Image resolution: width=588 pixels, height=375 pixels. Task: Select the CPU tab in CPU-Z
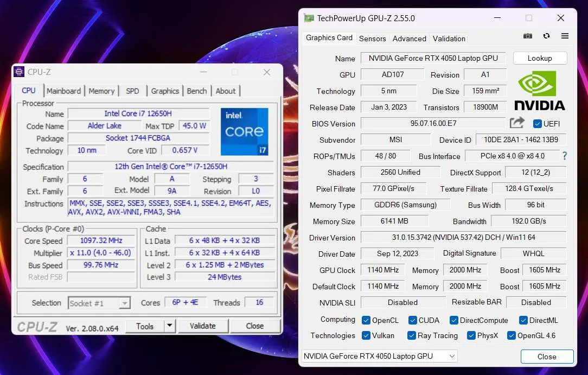click(x=29, y=91)
